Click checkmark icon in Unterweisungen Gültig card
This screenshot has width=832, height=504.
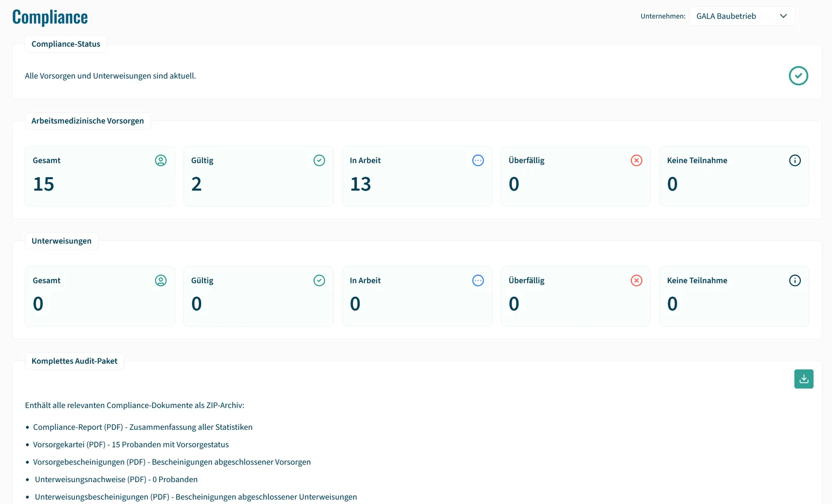(319, 281)
